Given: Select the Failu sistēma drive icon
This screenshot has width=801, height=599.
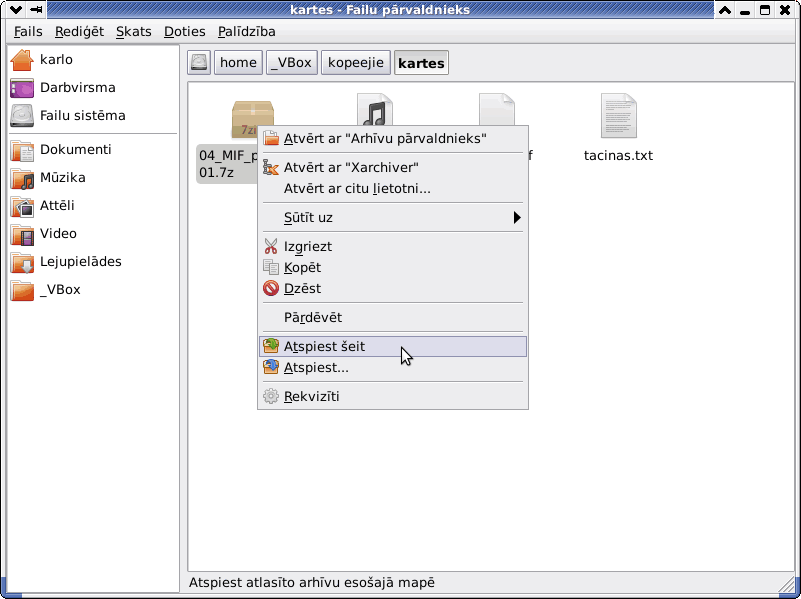Looking at the screenshot, I should [22, 116].
